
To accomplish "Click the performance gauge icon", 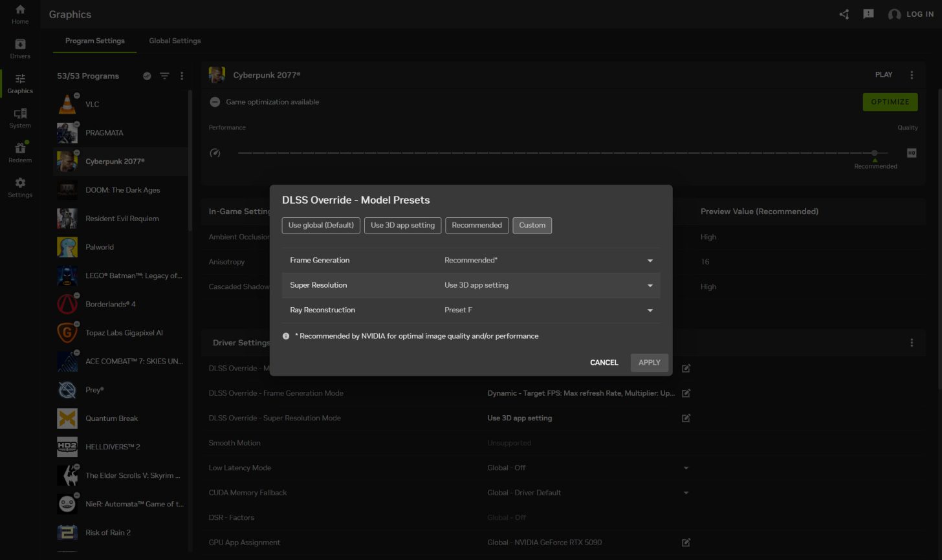I will pyautogui.click(x=215, y=153).
